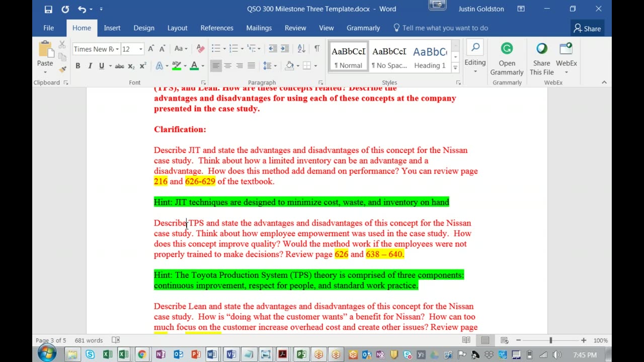Open the font size dropdown showing 12

click(x=141, y=49)
